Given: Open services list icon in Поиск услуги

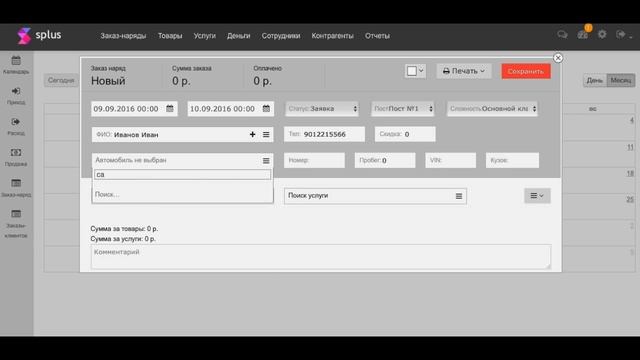Looking at the screenshot, I should coord(459,196).
